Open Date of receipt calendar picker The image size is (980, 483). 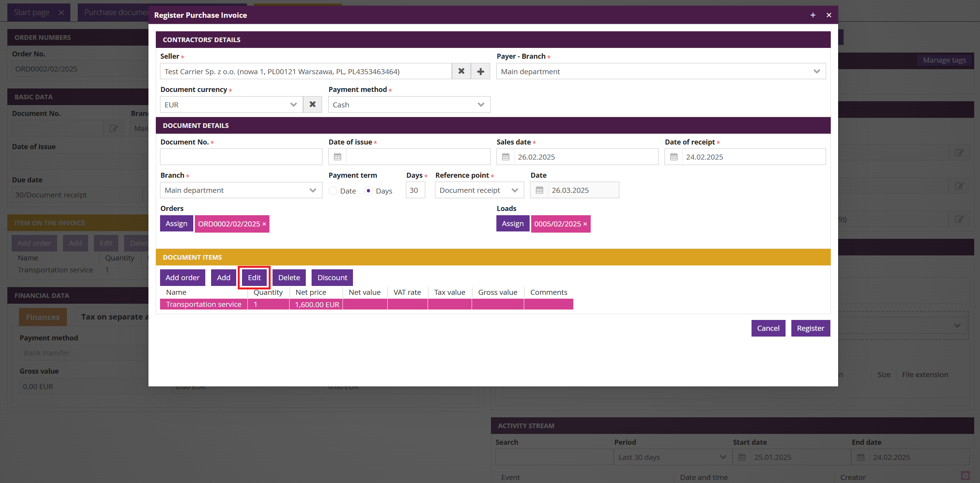click(674, 157)
